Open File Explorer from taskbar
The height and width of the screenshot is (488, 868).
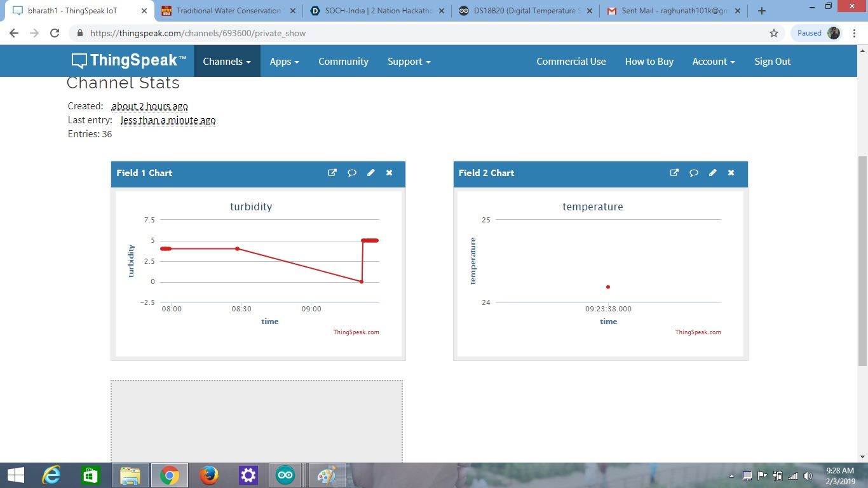point(130,475)
